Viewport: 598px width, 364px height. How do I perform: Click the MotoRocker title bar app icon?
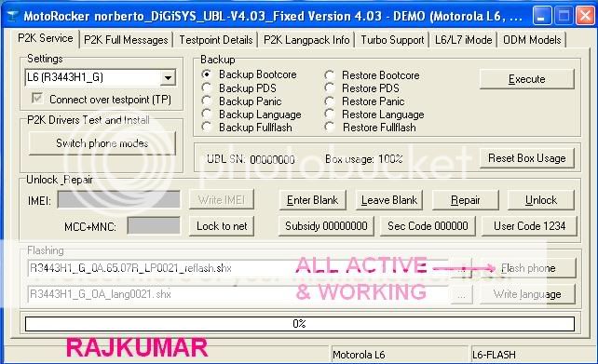pos(13,16)
